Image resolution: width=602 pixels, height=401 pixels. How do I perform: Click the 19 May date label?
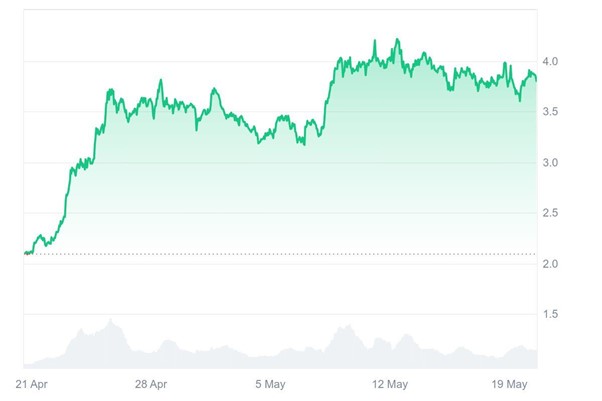(511, 384)
